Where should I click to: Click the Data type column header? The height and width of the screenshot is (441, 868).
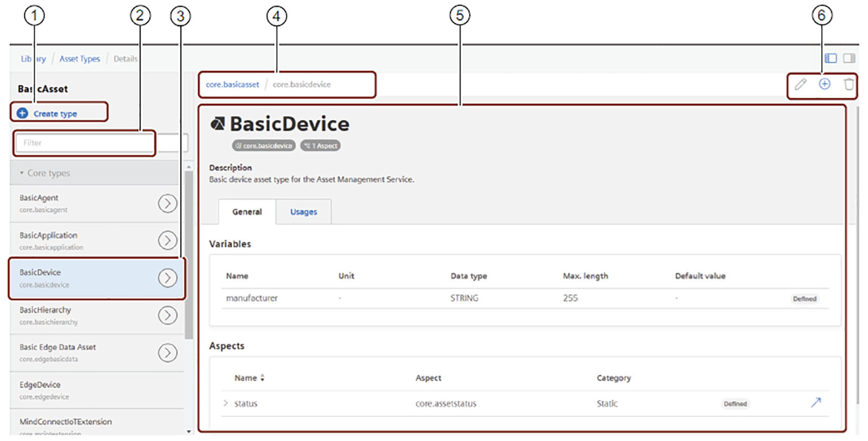point(469,276)
